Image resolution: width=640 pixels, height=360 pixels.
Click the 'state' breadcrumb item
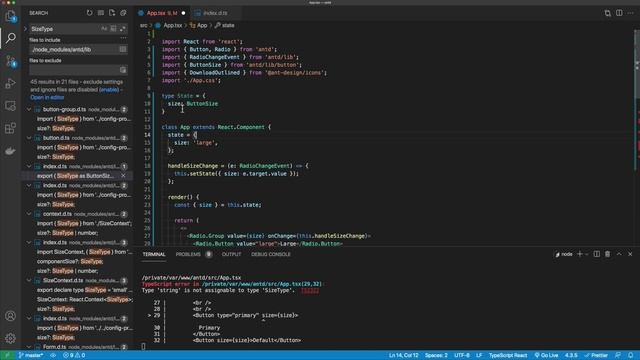[x=224, y=25]
